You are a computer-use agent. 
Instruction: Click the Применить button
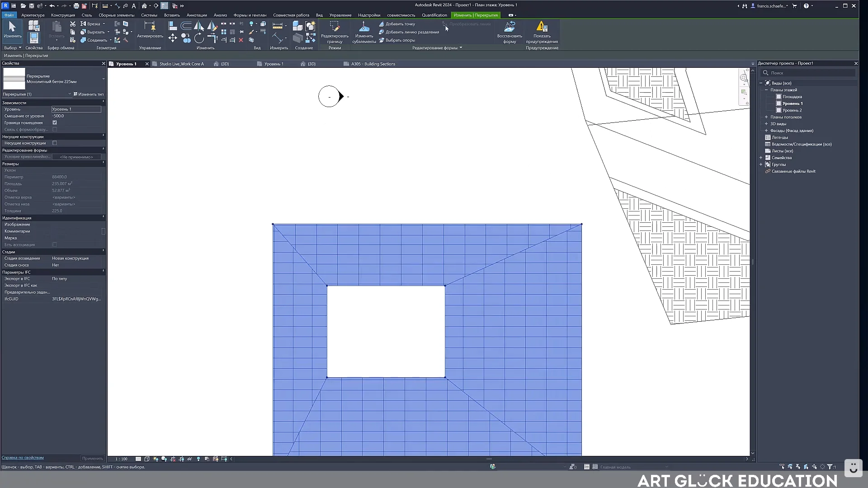click(x=92, y=458)
